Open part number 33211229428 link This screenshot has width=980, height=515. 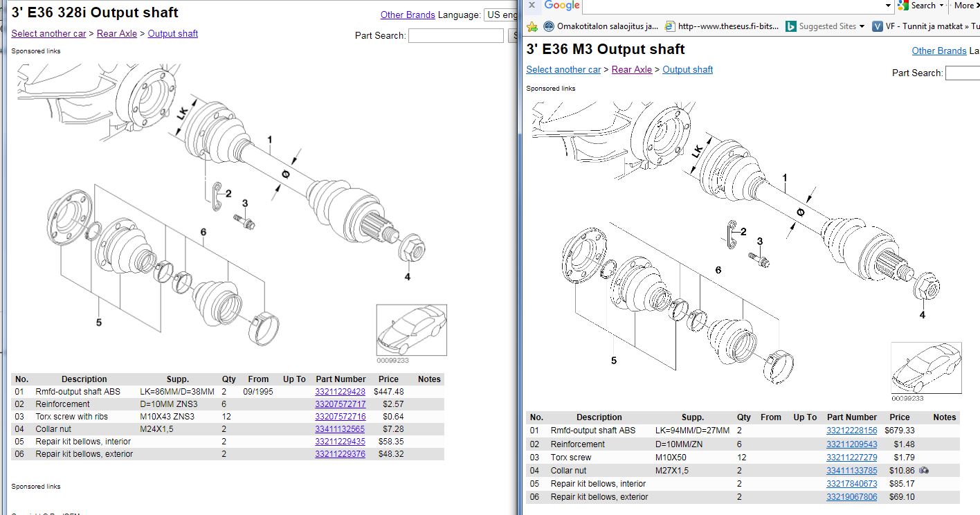[x=340, y=392]
